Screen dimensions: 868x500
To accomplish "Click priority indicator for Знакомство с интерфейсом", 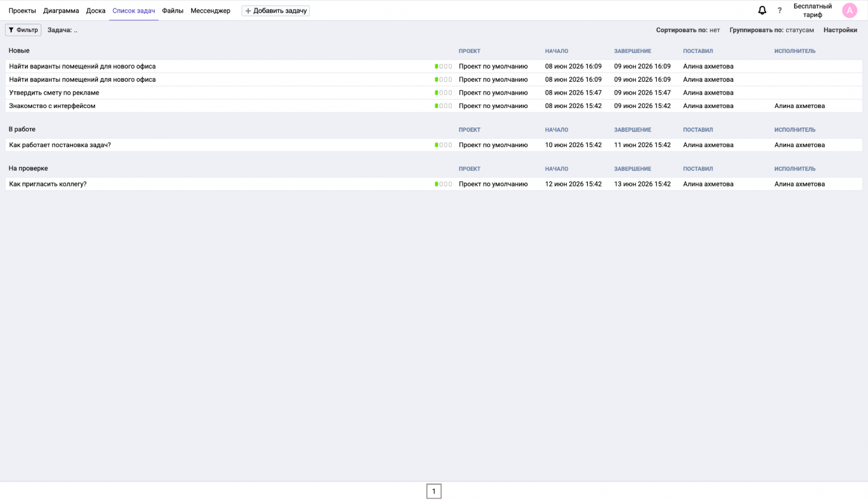I will 443,106.
